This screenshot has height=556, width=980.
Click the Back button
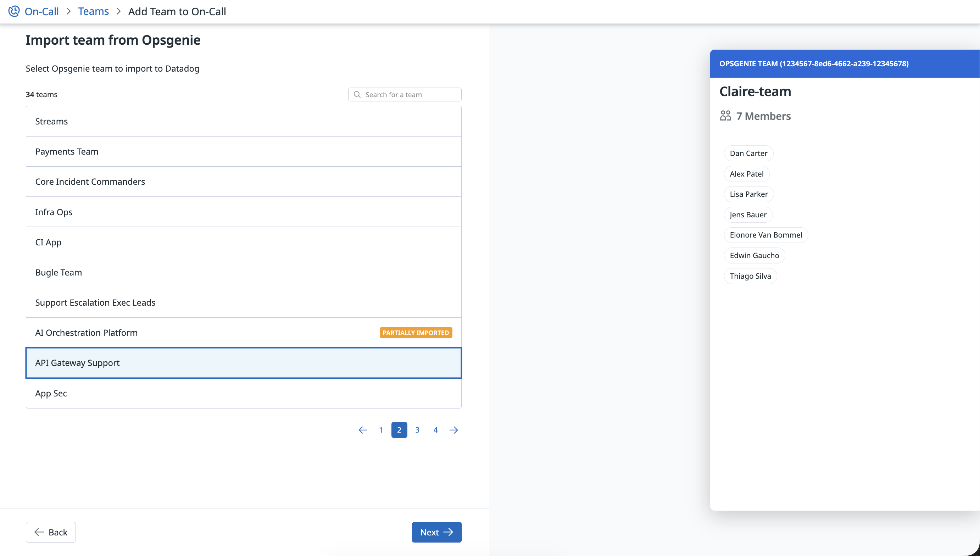click(51, 532)
